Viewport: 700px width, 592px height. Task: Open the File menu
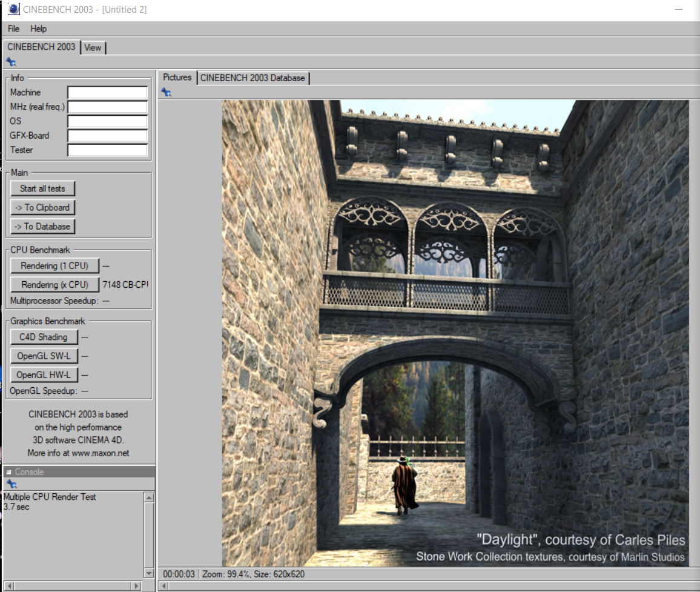[x=14, y=28]
